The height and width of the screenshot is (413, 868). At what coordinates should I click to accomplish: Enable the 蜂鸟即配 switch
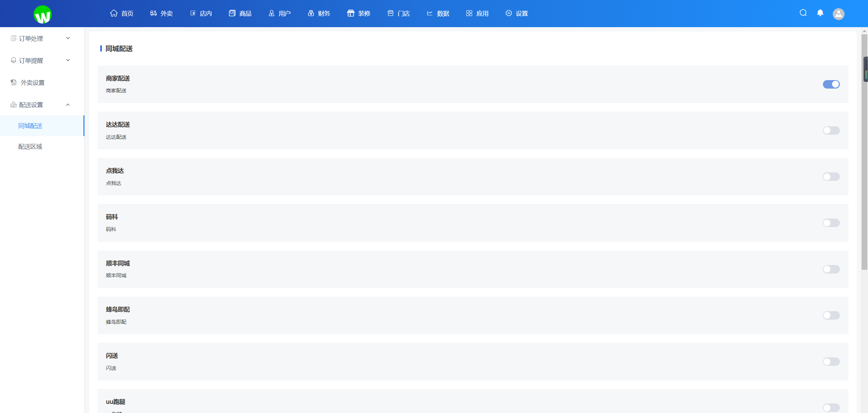coord(831,315)
